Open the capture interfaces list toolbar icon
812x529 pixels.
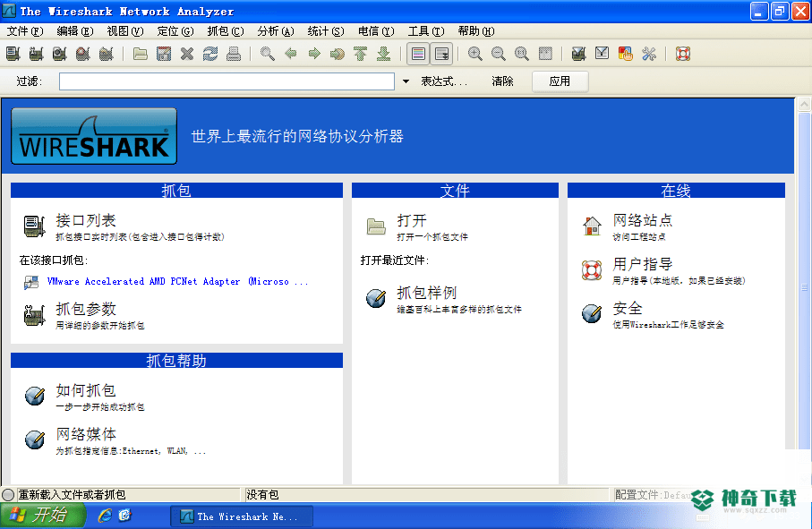pyautogui.click(x=13, y=54)
